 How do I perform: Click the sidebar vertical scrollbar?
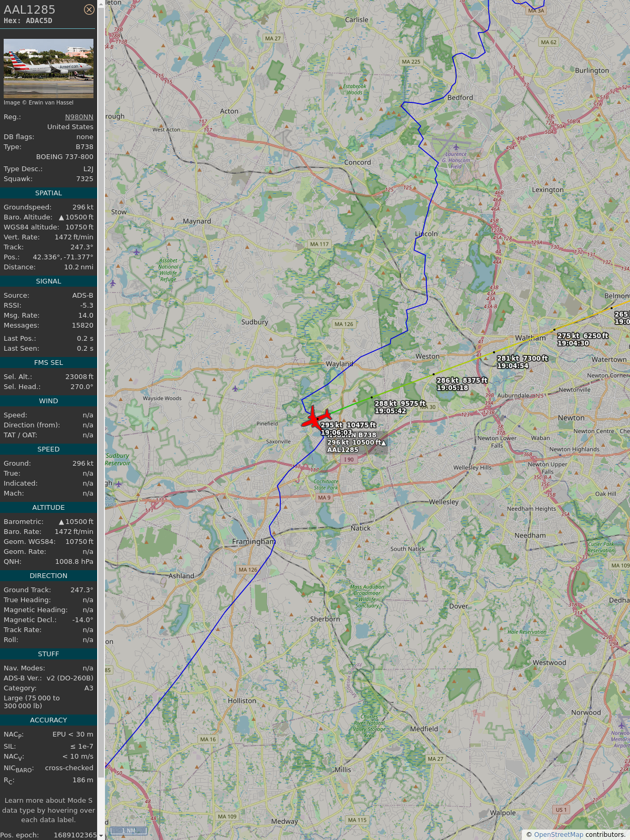pos(101,420)
